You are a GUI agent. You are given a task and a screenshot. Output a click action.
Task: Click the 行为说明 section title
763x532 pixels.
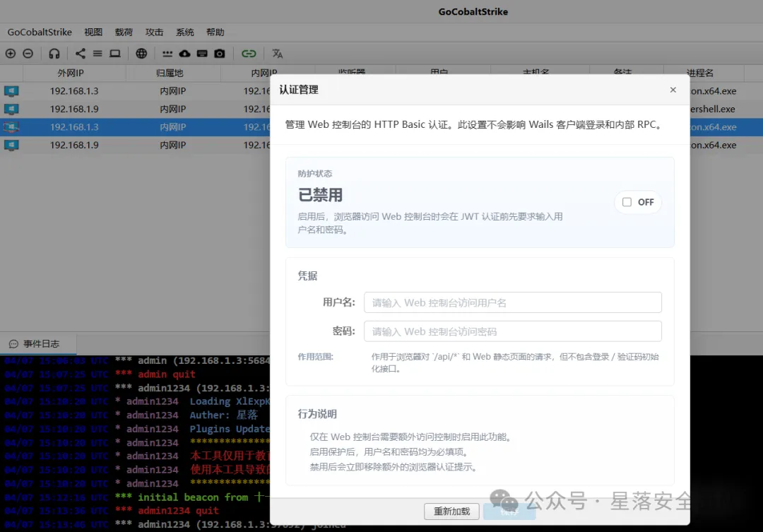pyautogui.click(x=317, y=414)
